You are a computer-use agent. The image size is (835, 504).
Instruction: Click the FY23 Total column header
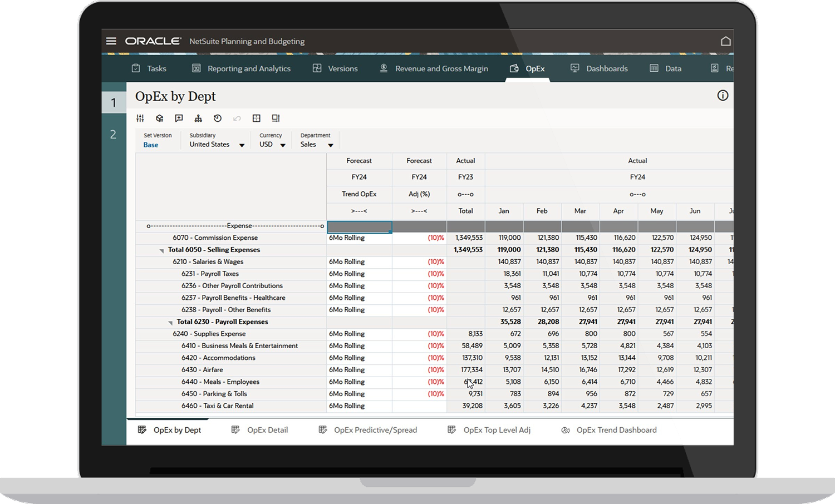click(465, 211)
